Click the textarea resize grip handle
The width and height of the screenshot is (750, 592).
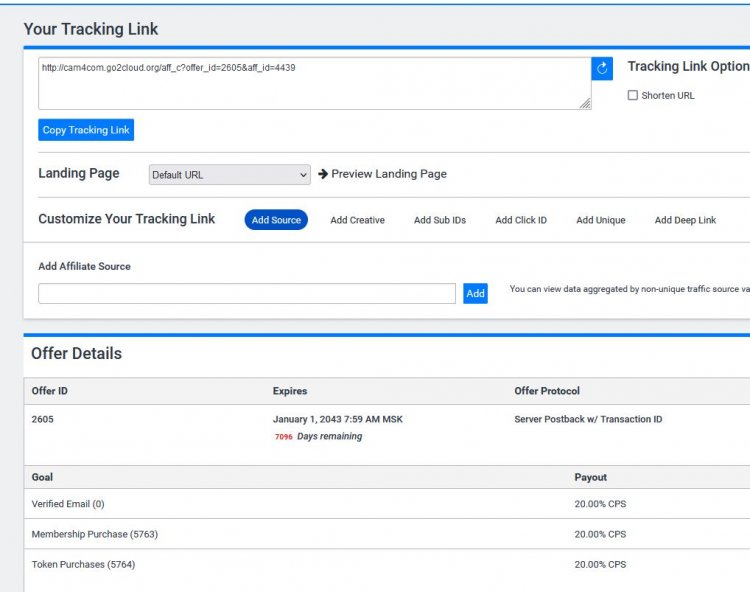[x=585, y=103]
